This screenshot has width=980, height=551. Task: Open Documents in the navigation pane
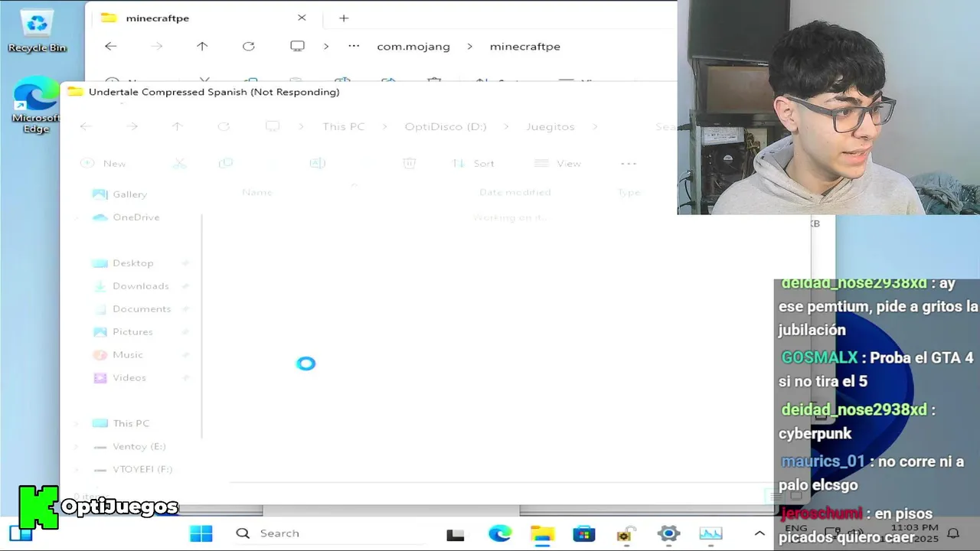coord(131,309)
